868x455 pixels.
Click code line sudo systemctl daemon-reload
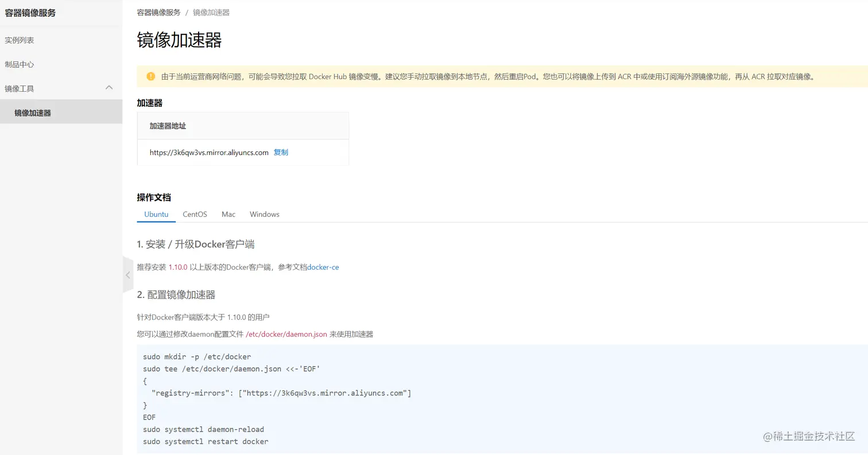pos(203,429)
